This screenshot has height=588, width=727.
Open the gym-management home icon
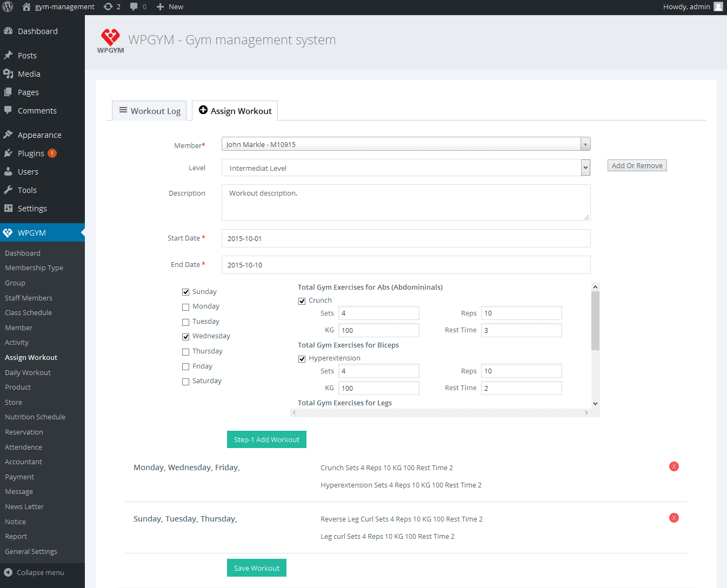(26, 6)
